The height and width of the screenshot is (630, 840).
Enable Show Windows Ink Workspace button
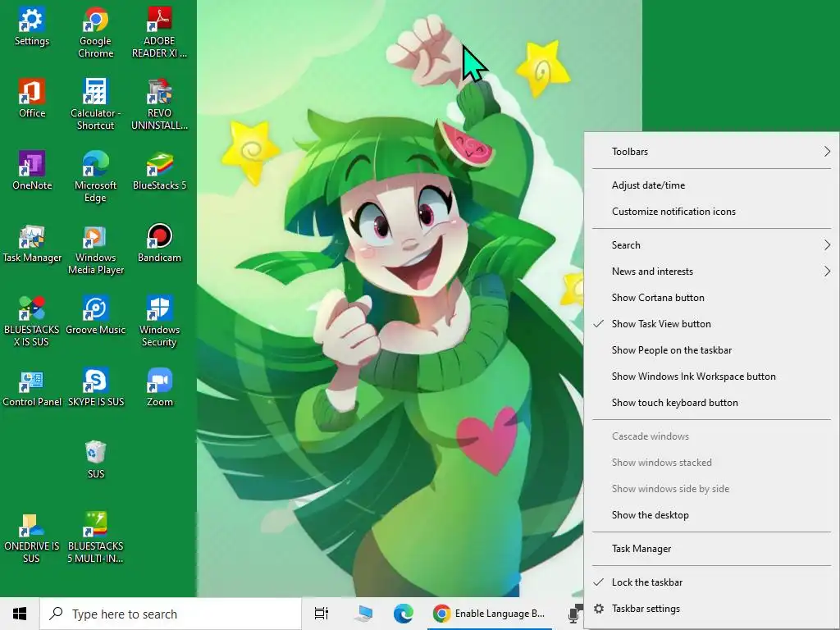pyautogui.click(x=711, y=376)
